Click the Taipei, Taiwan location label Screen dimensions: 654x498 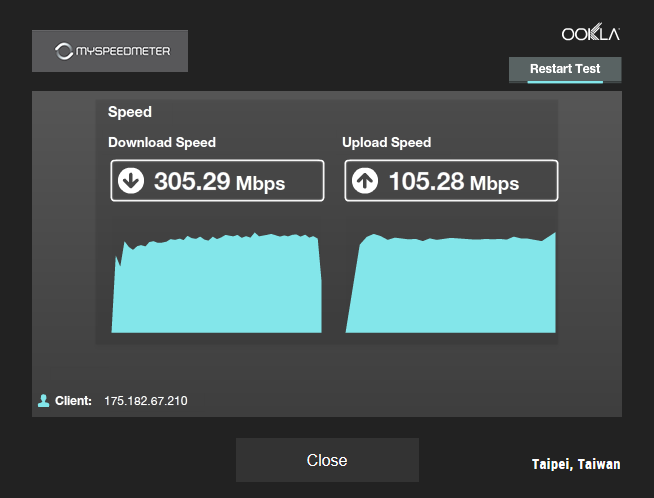point(576,464)
